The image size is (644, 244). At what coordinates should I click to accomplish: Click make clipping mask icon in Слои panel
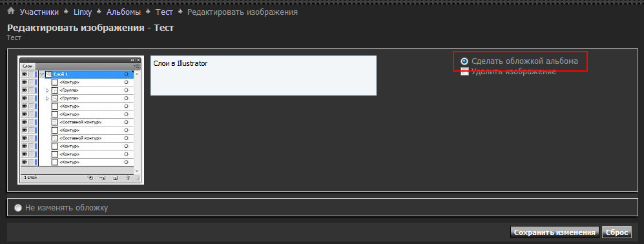tap(91, 178)
